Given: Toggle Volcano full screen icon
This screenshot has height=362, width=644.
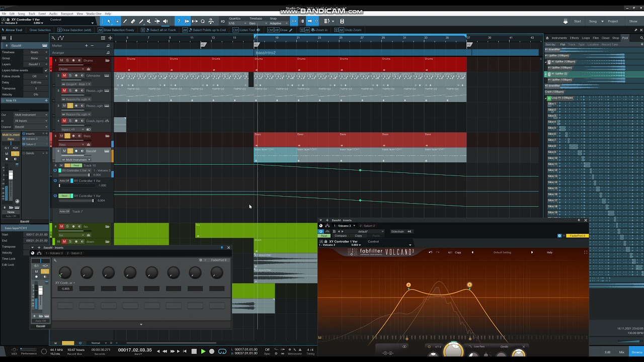Looking at the screenshot, I should 585,252.
